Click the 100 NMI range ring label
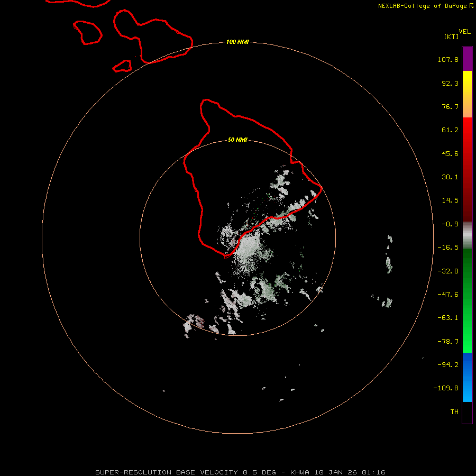Viewport: 476px width, 476px height. (x=237, y=42)
